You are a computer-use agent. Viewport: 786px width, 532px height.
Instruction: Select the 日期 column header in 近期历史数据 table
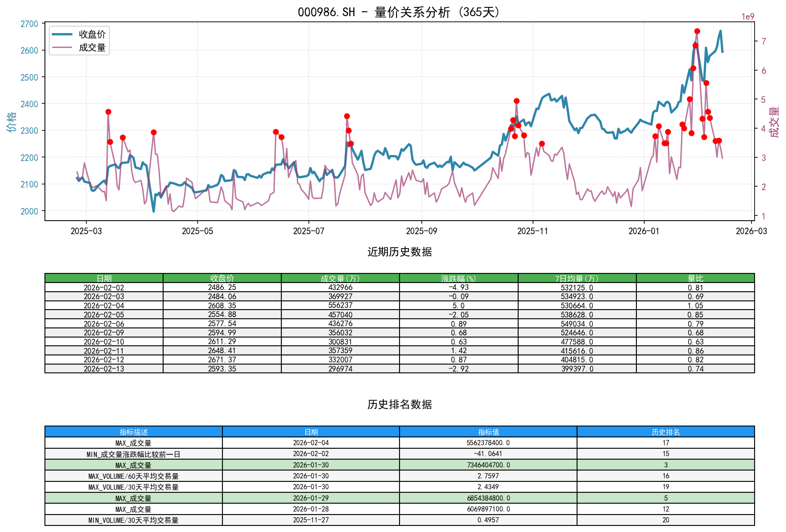[x=105, y=277]
